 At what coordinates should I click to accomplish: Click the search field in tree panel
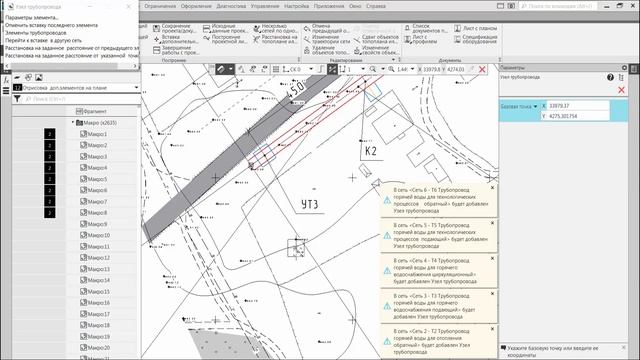pos(81,99)
